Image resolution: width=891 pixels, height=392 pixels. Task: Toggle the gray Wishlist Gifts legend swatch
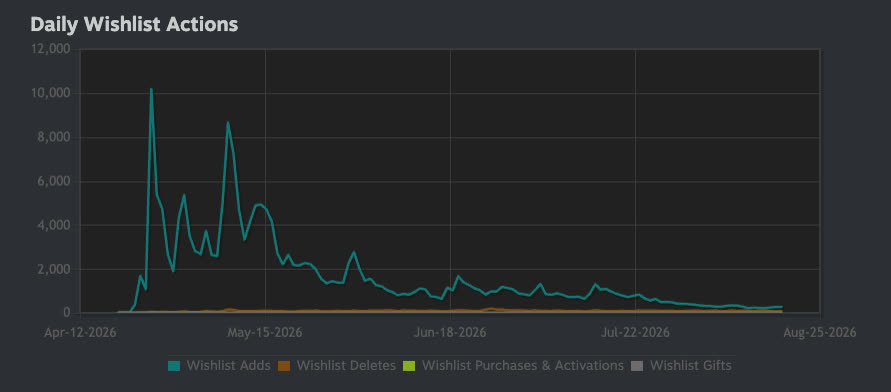coord(638,366)
